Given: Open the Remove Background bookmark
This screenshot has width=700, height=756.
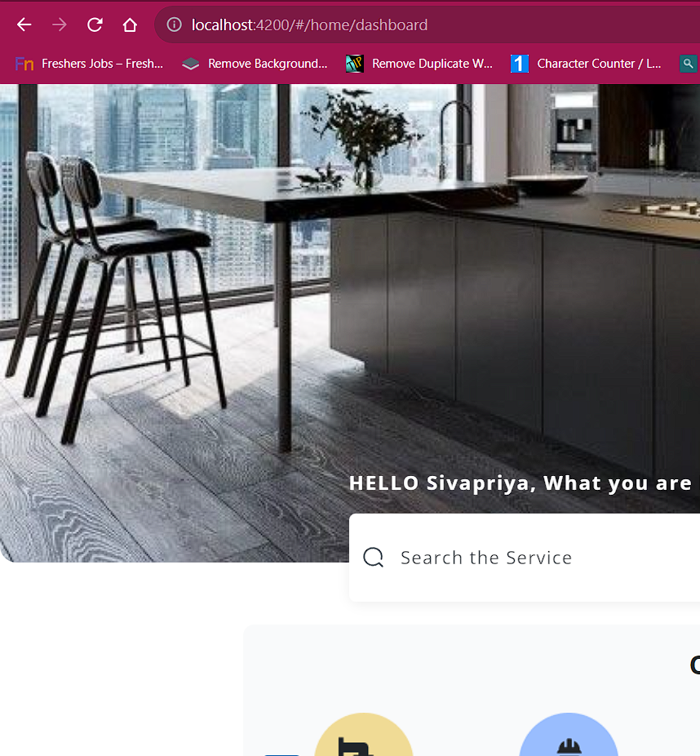Looking at the screenshot, I should coord(255,64).
